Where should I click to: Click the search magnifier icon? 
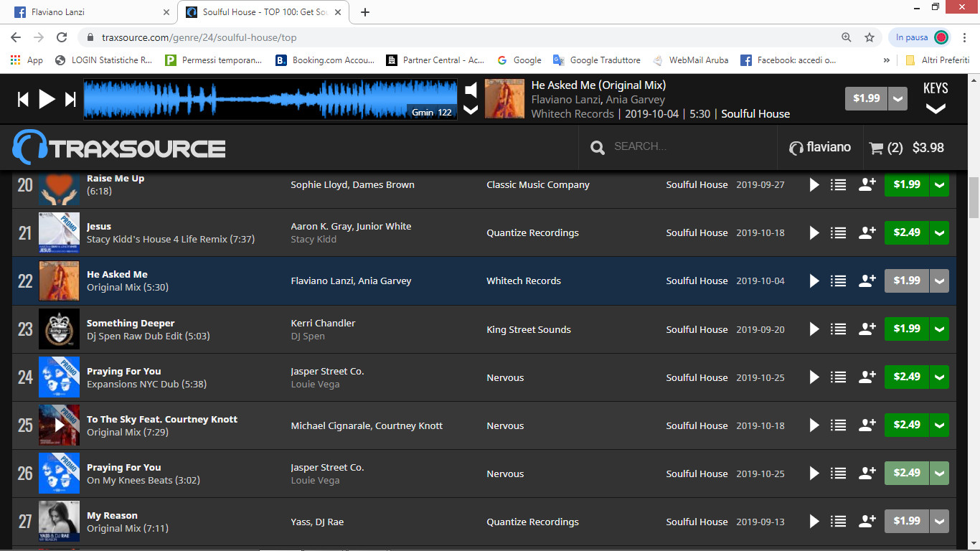[x=597, y=148]
